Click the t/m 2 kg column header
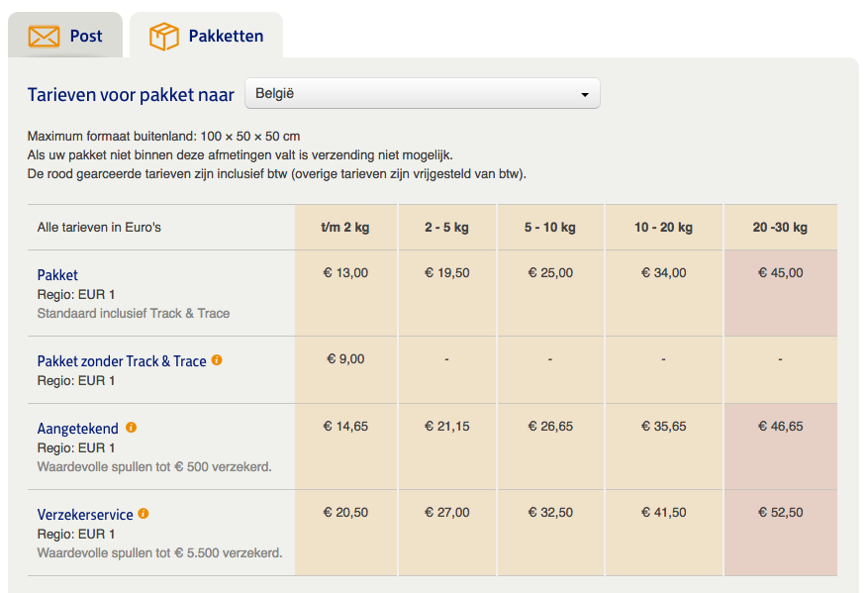 345,227
